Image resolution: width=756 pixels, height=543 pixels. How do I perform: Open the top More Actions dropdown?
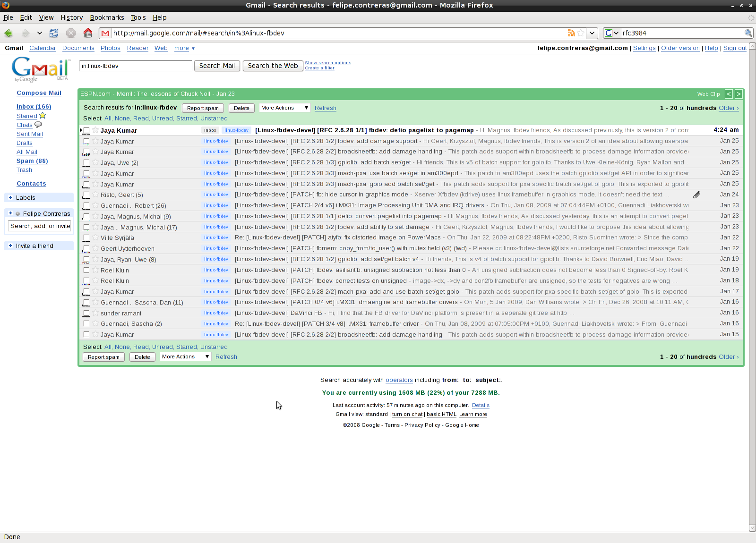tap(284, 108)
